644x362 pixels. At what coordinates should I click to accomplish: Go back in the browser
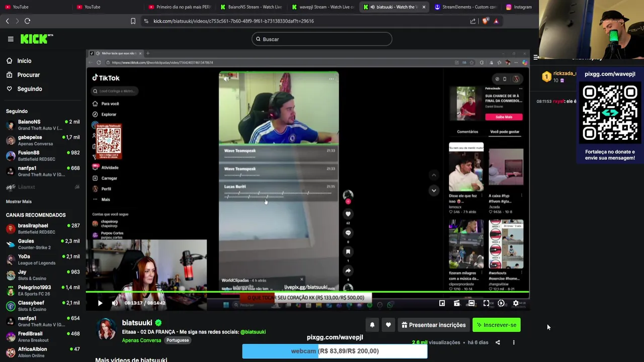8,21
